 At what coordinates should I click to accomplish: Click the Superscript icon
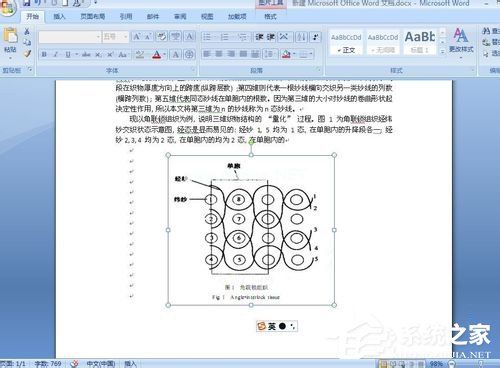pos(110,54)
